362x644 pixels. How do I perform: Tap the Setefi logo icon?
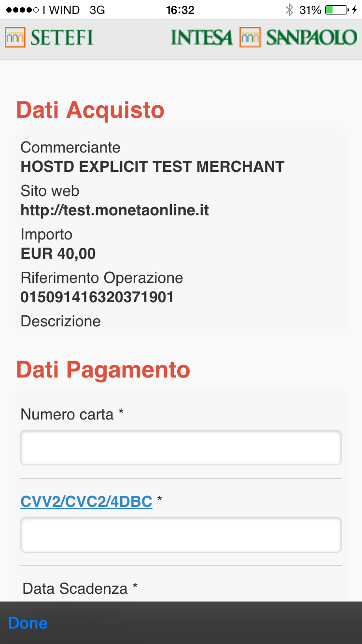tap(15, 38)
